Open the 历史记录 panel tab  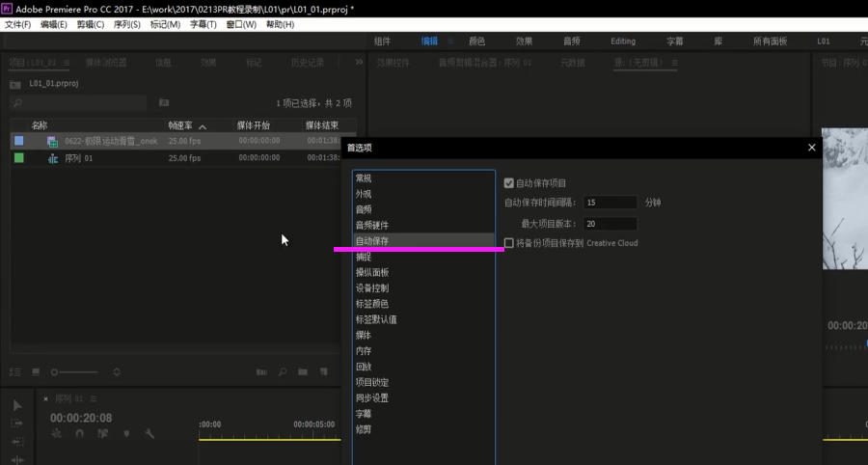point(308,63)
